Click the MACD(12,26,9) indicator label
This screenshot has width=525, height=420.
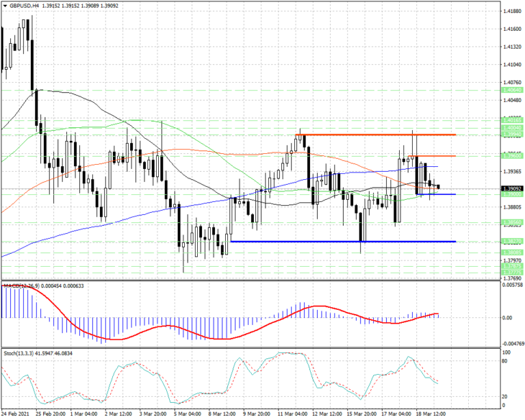(22, 286)
